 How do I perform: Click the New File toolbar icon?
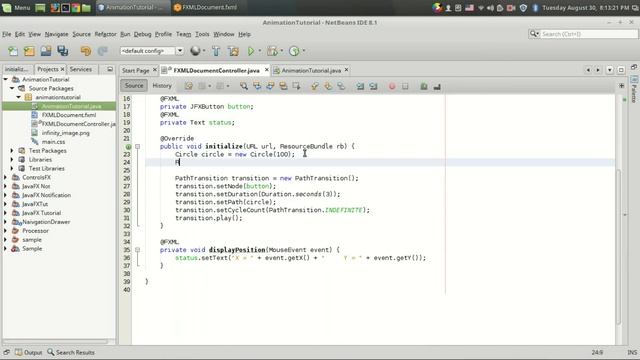tap(13, 51)
